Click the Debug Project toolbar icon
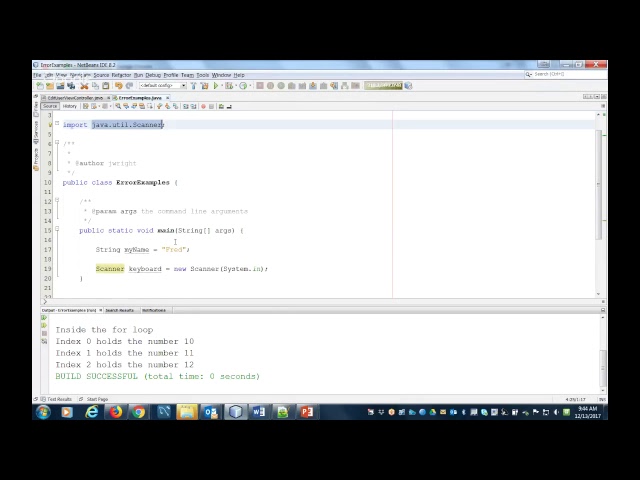The width and height of the screenshot is (640, 480). (229, 86)
